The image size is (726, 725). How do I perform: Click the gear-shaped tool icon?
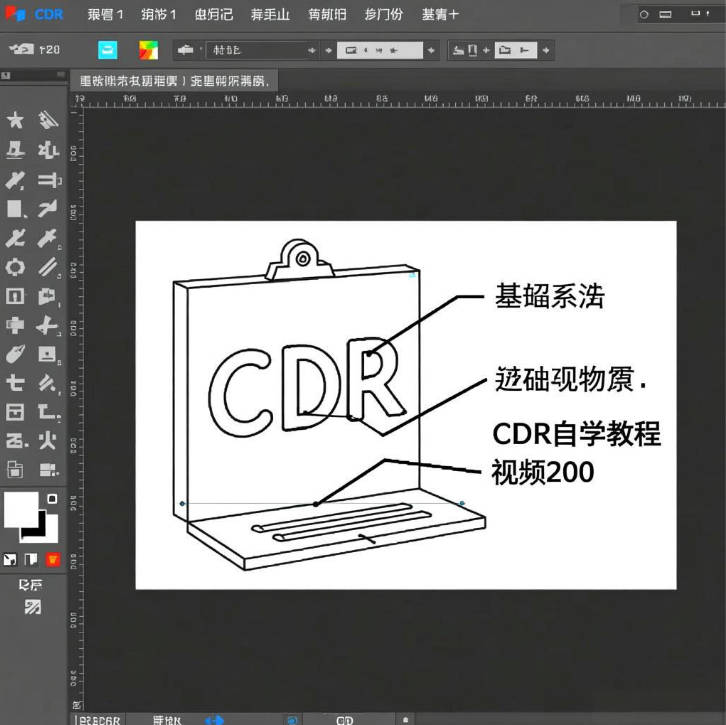pos(15,266)
